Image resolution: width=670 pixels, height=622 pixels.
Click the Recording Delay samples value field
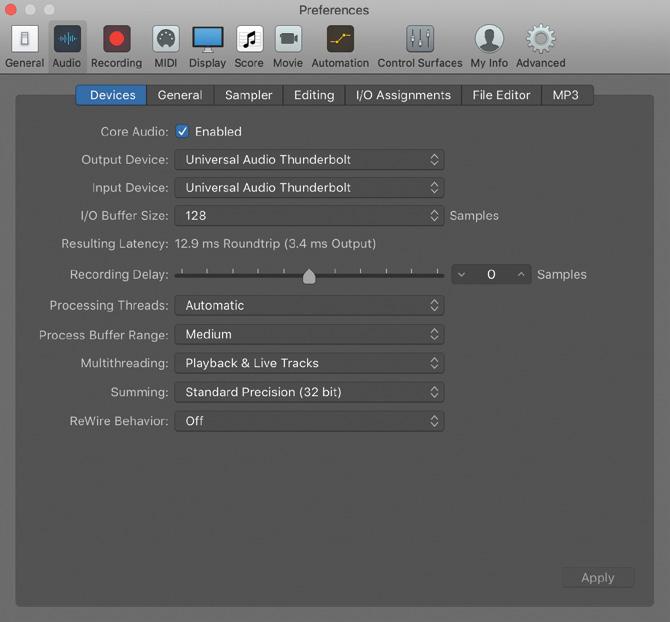tap(491, 274)
